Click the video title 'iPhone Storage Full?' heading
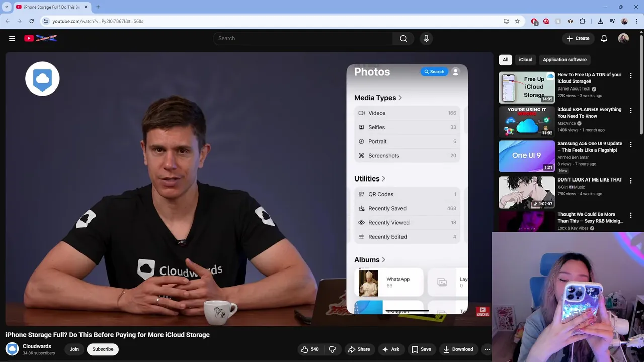 pyautogui.click(x=107, y=335)
